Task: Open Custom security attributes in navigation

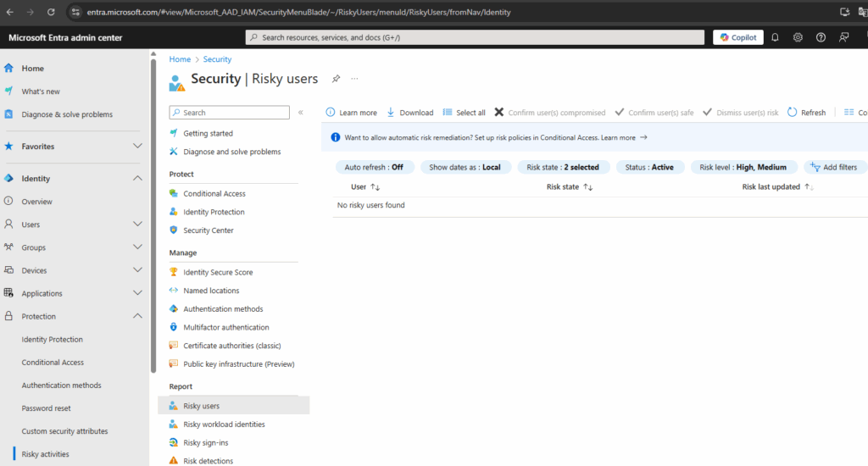Action: (x=64, y=430)
